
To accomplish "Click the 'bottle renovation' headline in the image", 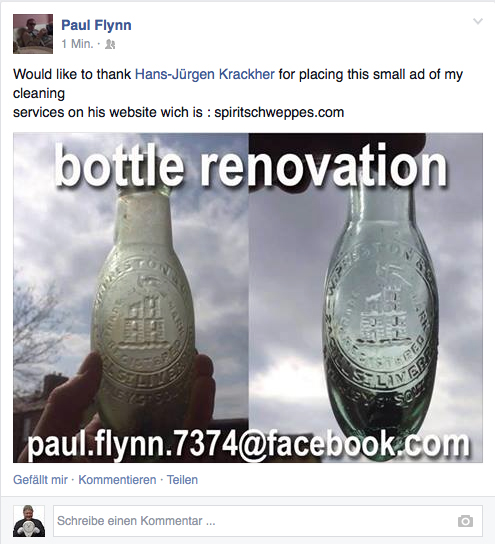I will pos(251,164).
